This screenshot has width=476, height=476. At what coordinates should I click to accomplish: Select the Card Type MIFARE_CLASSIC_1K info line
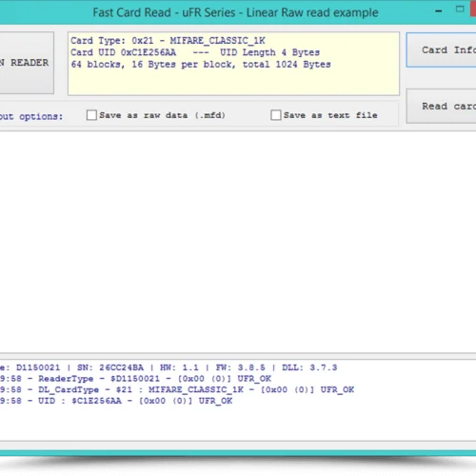pyautogui.click(x=168, y=41)
